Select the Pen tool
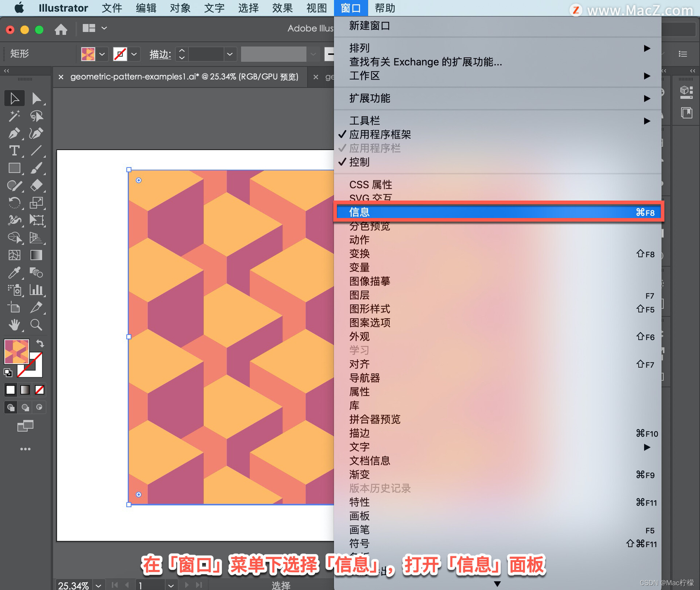 tap(14, 134)
